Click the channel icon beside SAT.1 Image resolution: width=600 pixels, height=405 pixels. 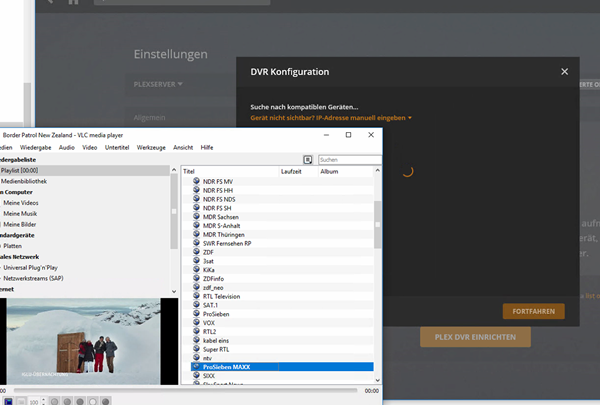(196, 305)
